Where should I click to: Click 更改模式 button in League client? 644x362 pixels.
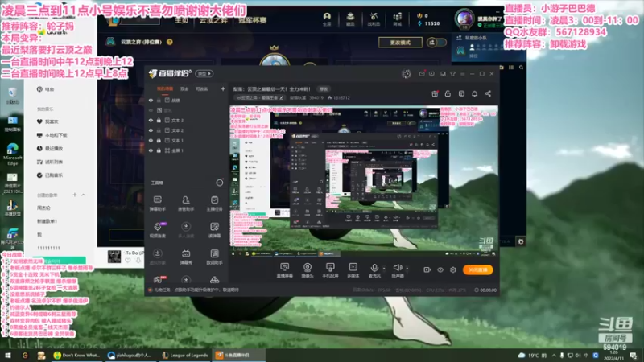(400, 43)
